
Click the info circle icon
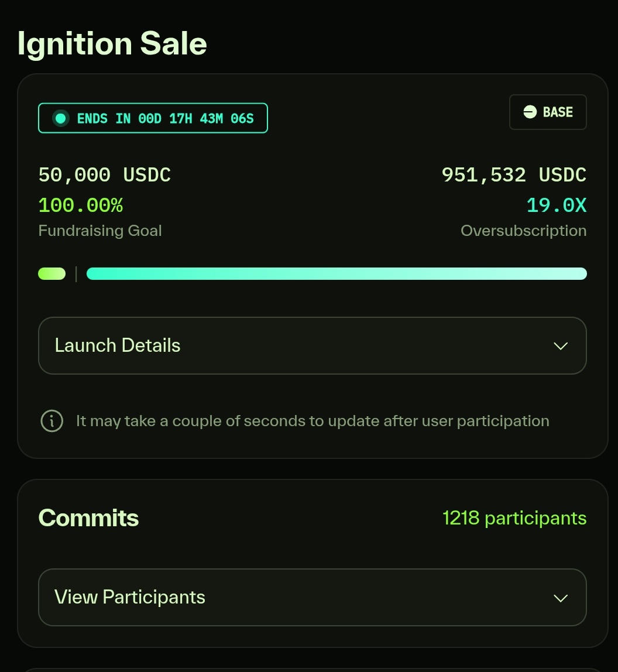(52, 421)
